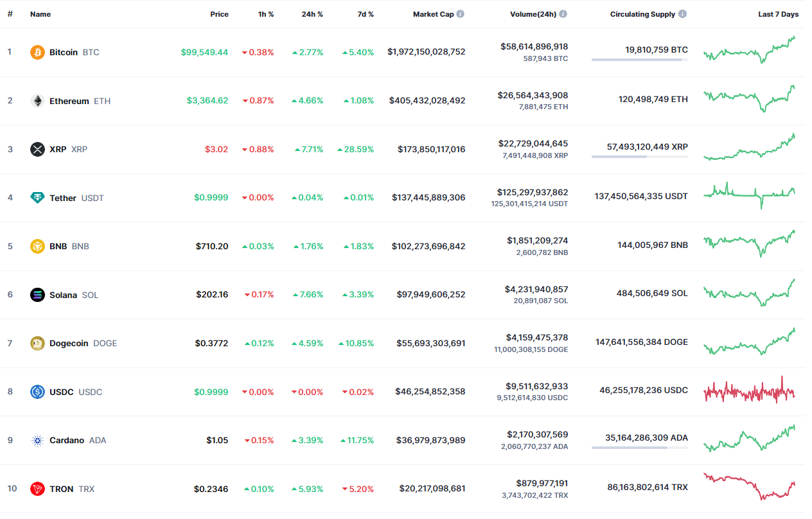Click the Bitcoin coin logo icon

click(38, 52)
